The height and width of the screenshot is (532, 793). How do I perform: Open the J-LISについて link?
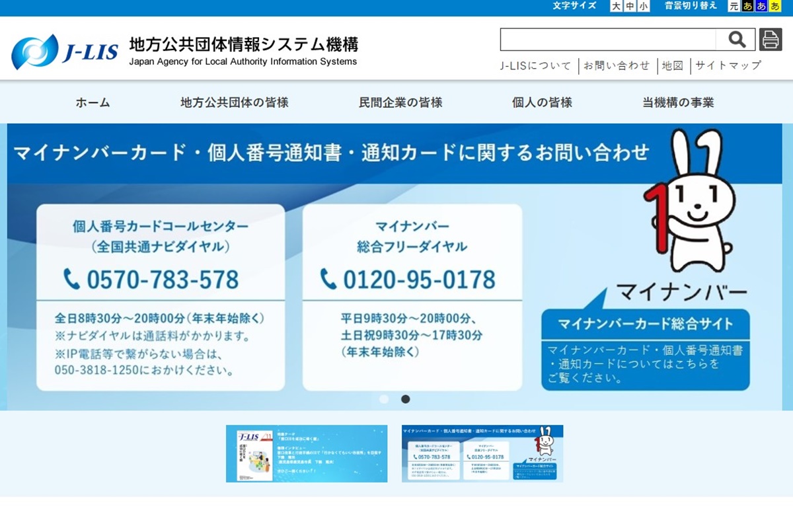click(x=536, y=65)
